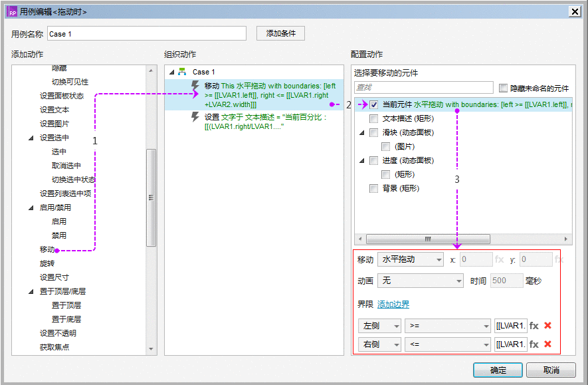Open the 右侧 boundary side dropdown
Image resolution: width=588 pixels, height=385 pixels.
coord(379,344)
